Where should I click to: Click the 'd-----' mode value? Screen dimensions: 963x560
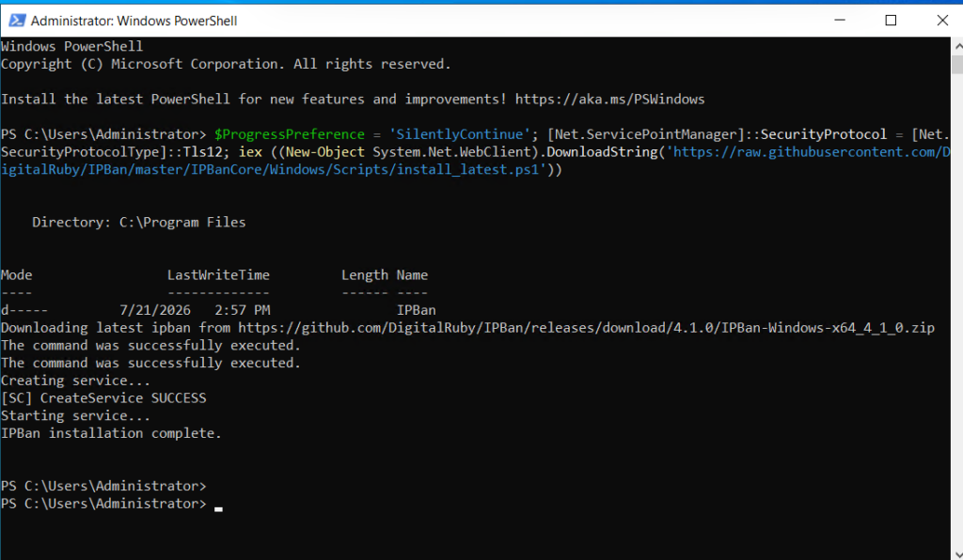click(x=24, y=310)
